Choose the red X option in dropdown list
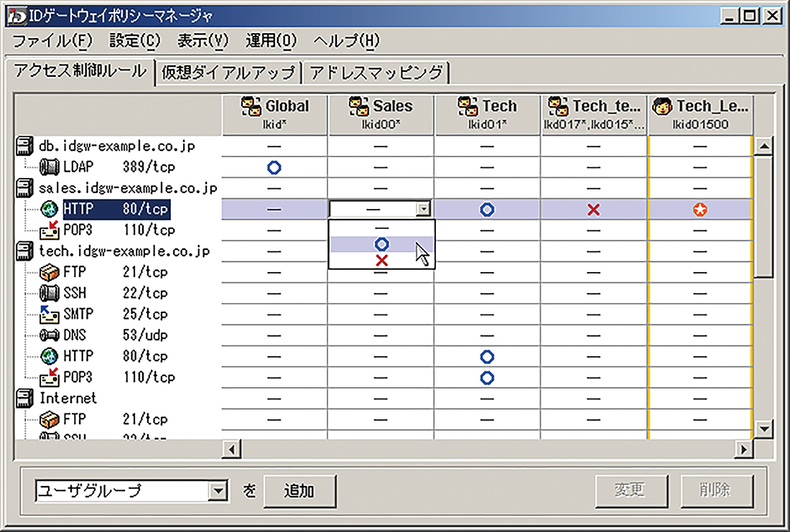This screenshot has width=790, height=532. pos(381,260)
